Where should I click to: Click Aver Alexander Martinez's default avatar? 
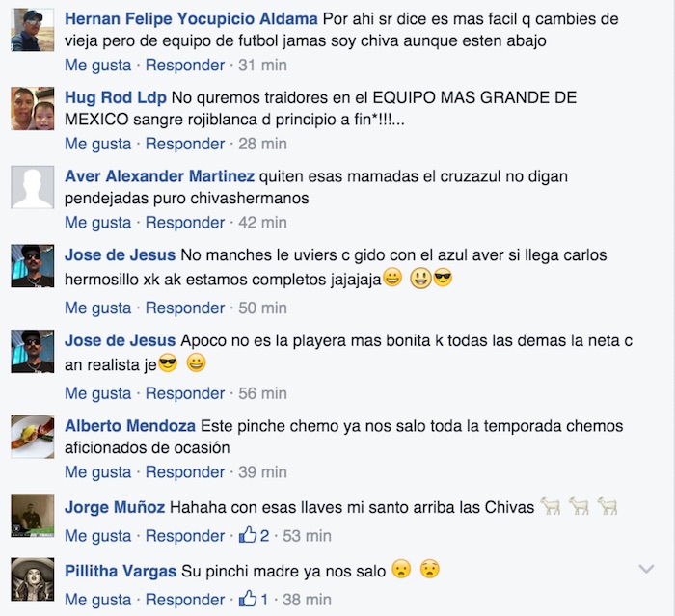click(x=32, y=187)
